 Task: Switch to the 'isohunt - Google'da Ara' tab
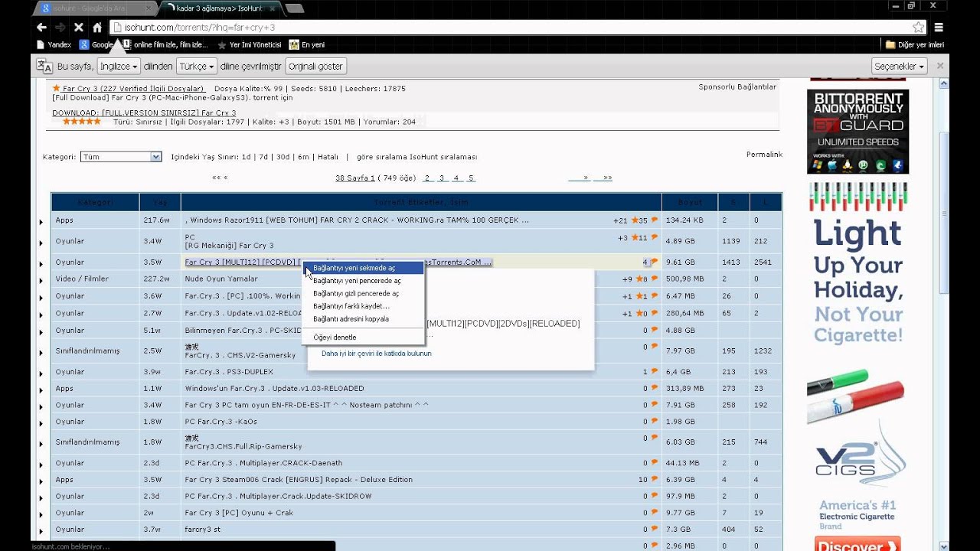[x=95, y=8]
